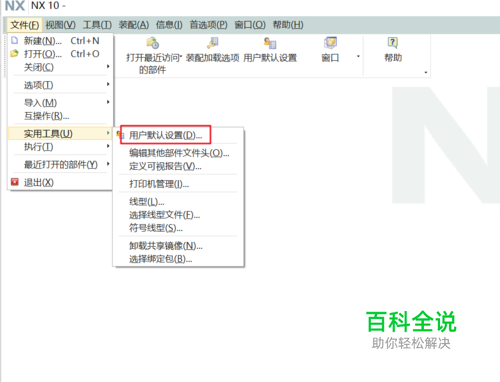Expand 最近打开的部件(Y) submenu
Viewport: 500px width, 382px height.
tap(61, 165)
